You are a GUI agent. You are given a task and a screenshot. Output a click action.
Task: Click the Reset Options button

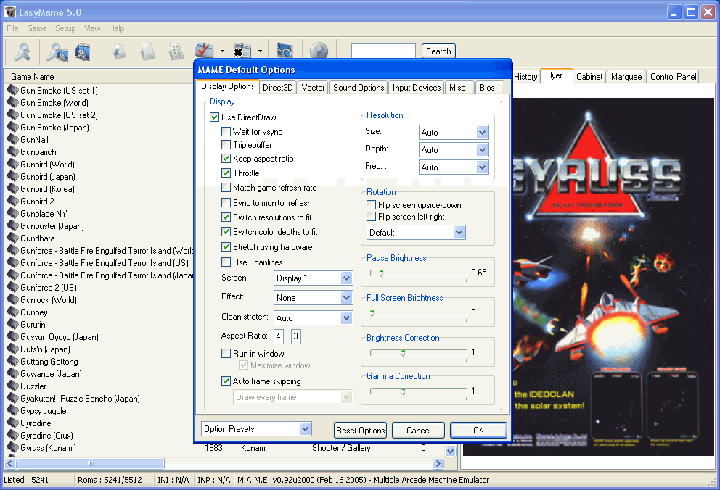coord(360,430)
